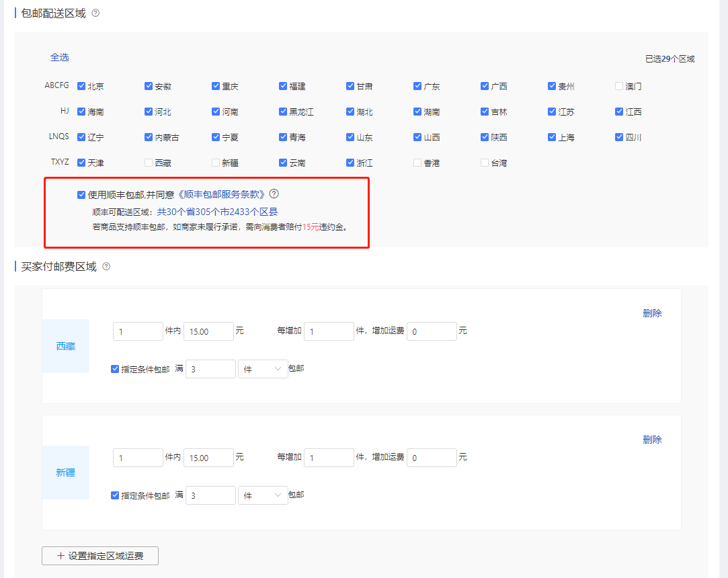Click help icon next to 顺丰包邮服务条款

pyautogui.click(x=274, y=194)
